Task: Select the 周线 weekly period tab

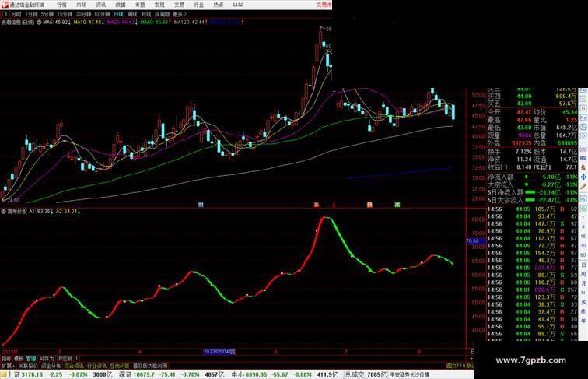Action: (x=132, y=14)
